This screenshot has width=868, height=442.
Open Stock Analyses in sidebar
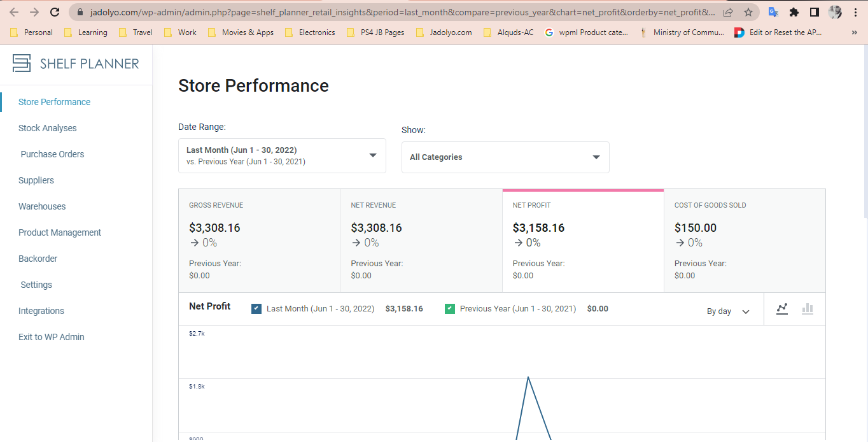(x=47, y=128)
